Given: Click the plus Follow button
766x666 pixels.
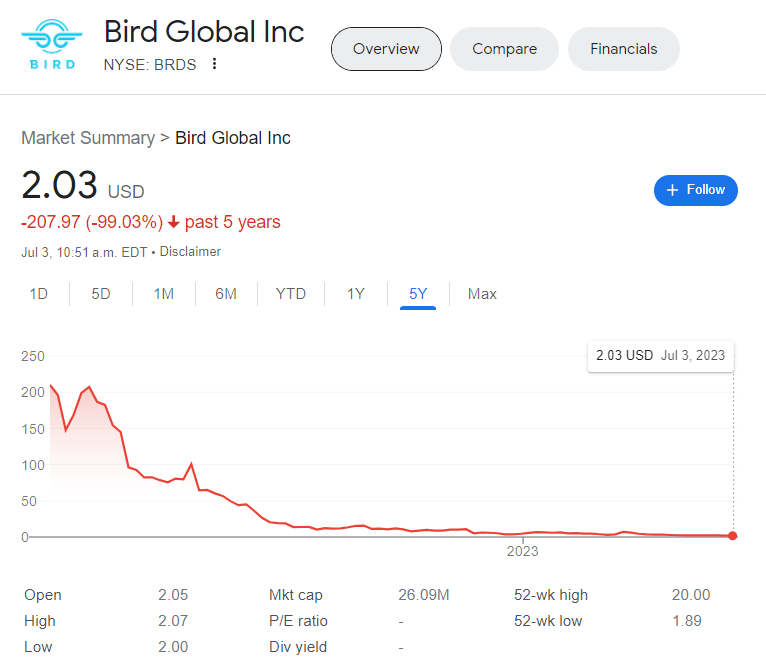Looking at the screenshot, I should click(x=695, y=190).
